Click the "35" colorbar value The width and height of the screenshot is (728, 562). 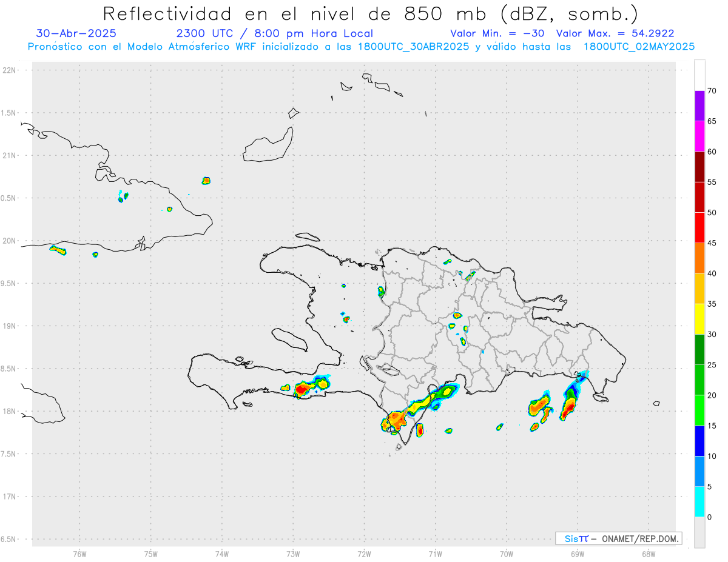(712, 304)
